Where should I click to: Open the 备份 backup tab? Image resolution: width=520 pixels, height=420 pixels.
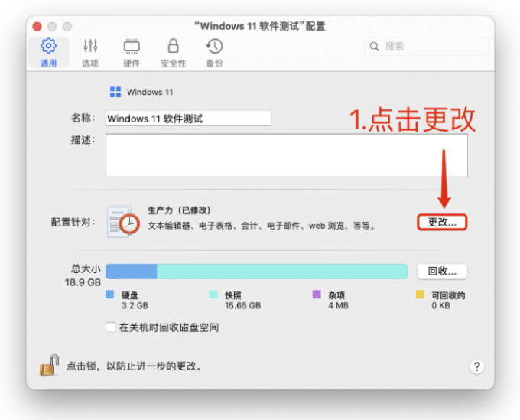215,53
